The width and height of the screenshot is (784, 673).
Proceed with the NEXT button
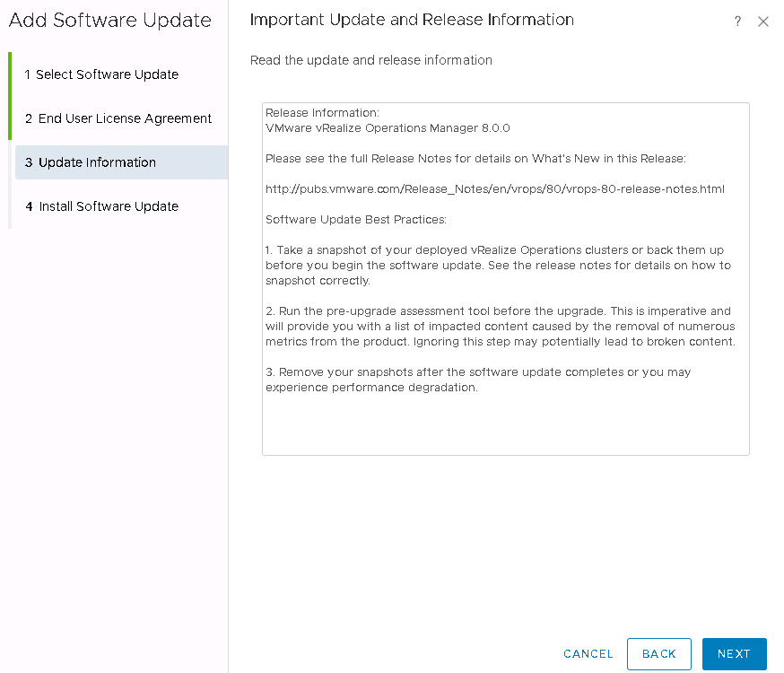pos(734,654)
